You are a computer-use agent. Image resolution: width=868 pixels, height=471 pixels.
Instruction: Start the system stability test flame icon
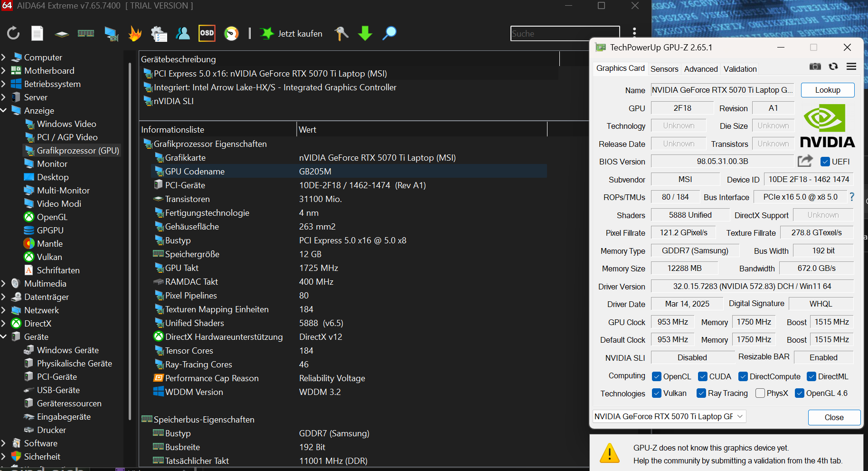coord(135,33)
